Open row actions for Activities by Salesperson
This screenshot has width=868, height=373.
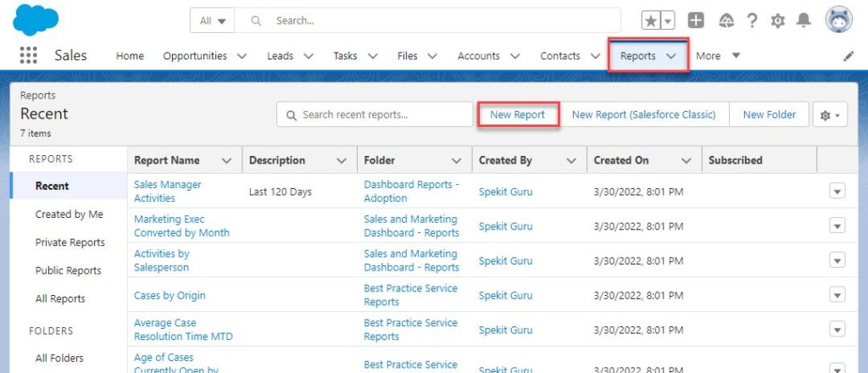pyautogui.click(x=837, y=260)
